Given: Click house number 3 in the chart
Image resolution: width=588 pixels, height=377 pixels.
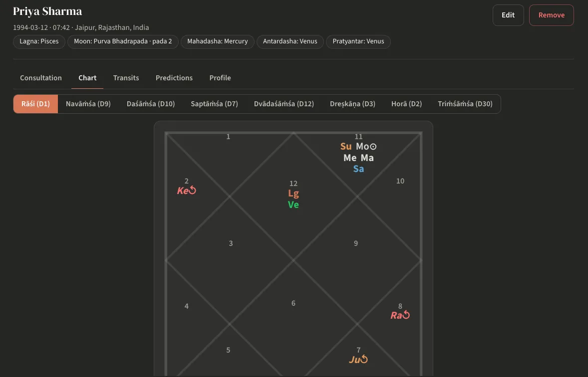Looking at the screenshot, I should click(231, 243).
